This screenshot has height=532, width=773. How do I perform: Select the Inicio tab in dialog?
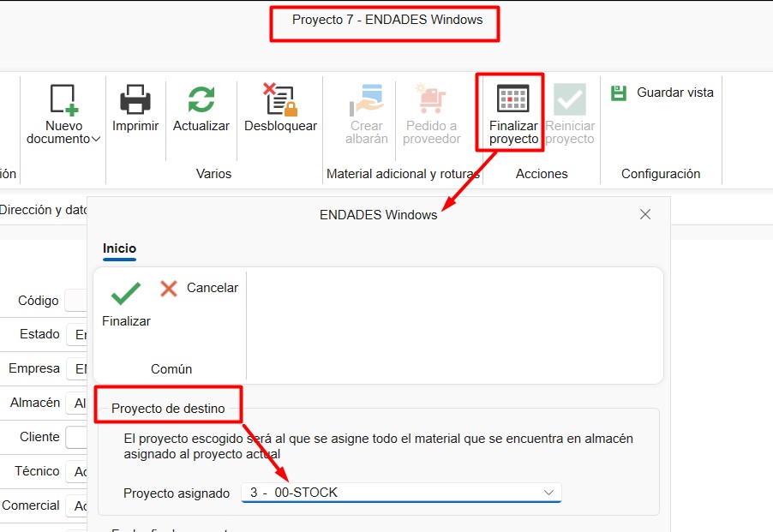click(x=119, y=248)
